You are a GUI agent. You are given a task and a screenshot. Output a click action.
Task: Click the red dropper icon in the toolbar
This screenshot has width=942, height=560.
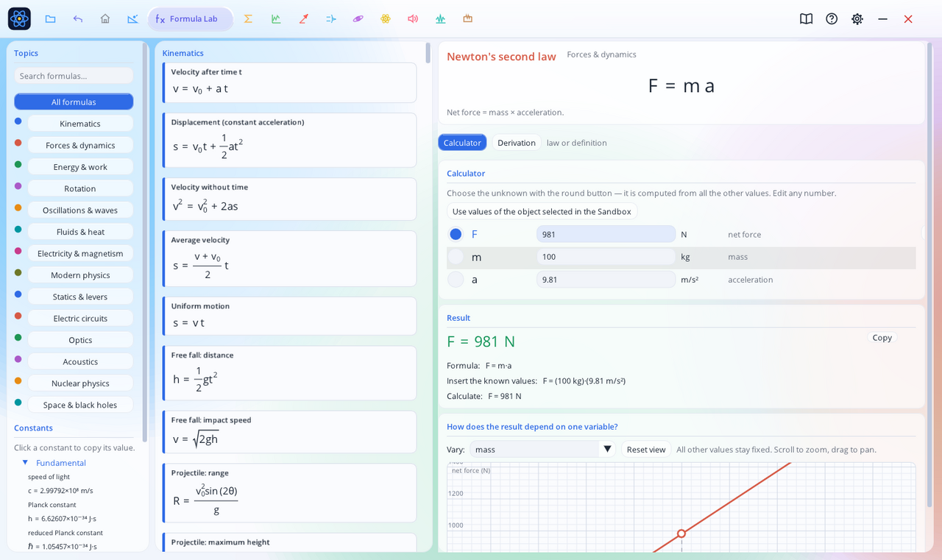tap(303, 18)
